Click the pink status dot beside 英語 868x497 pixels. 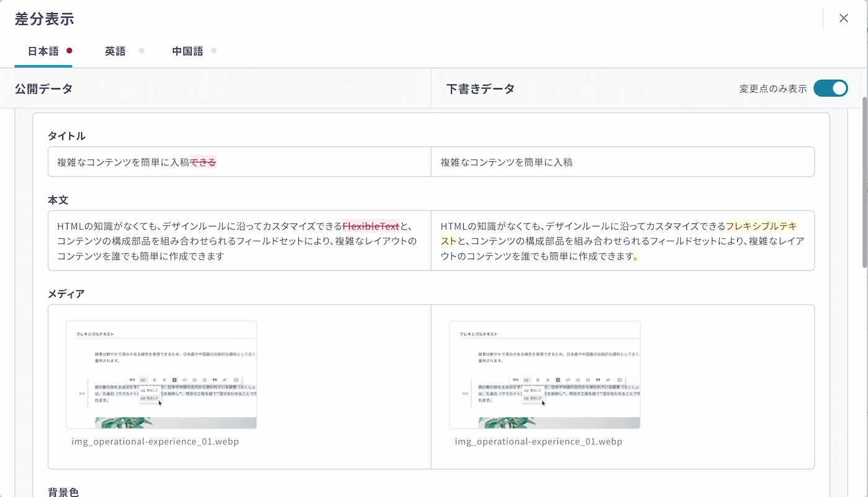(x=141, y=51)
